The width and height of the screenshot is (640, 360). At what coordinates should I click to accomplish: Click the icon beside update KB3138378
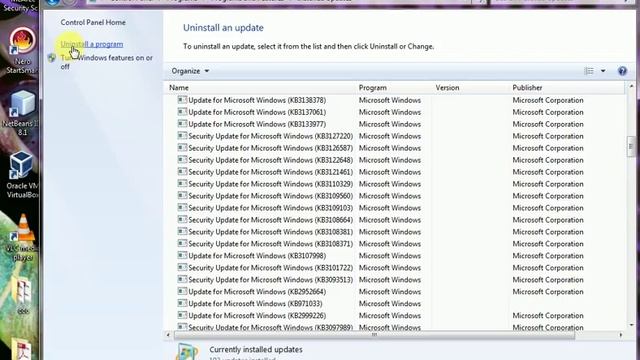click(x=182, y=100)
